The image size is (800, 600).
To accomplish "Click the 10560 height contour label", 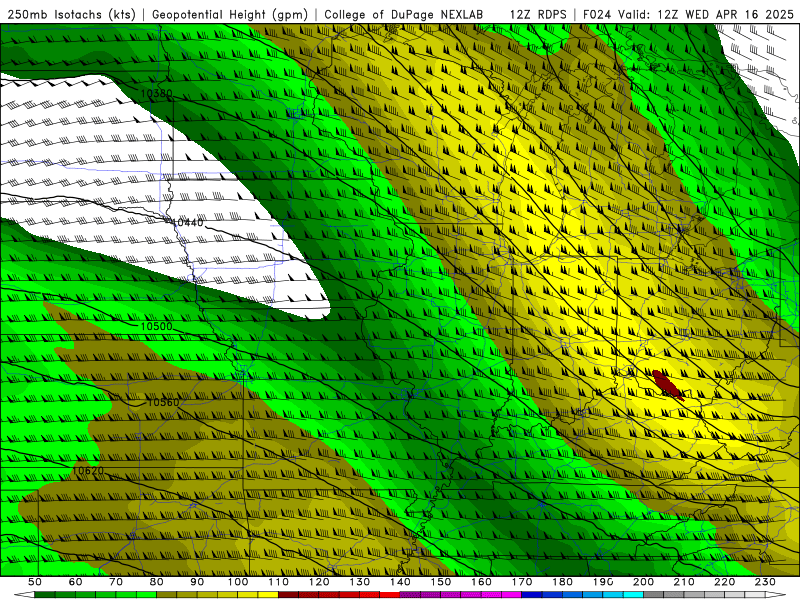I will pos(163,403).
